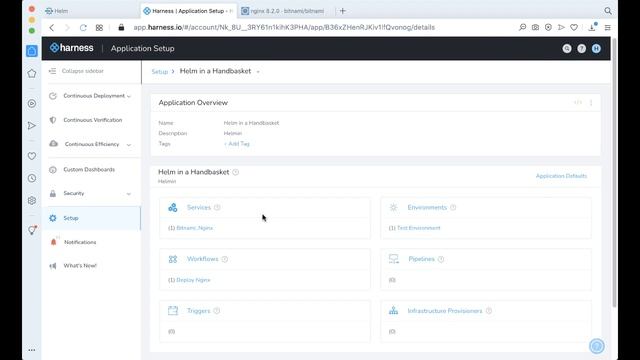Open Application Defaults
Screen dimensions: 640x360
point(561,176)
